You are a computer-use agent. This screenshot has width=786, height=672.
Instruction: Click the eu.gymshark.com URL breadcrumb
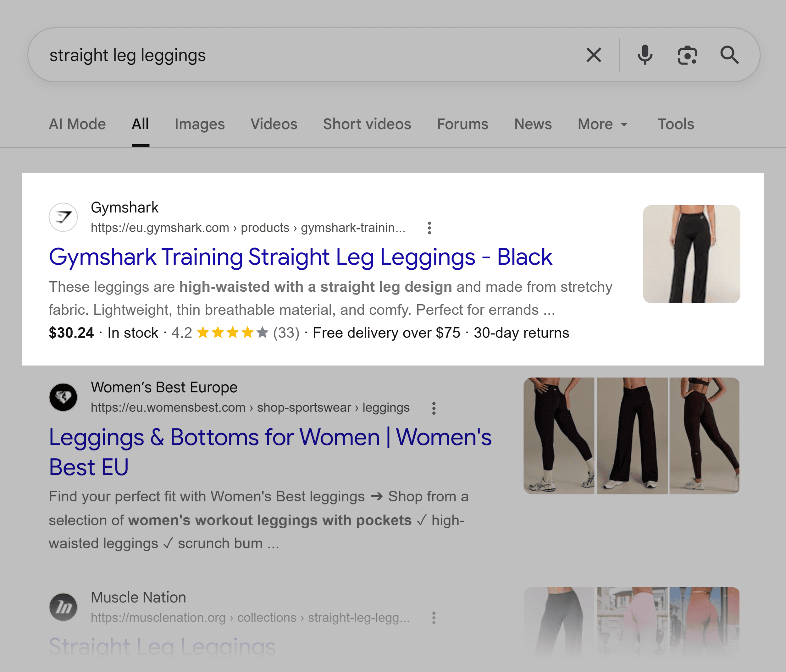click(x=248, y=228)
